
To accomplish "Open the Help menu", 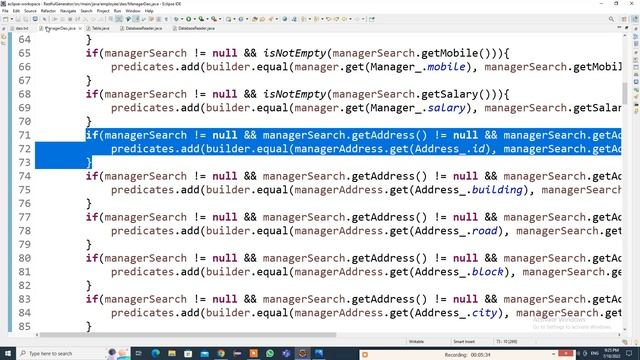I will [x=149, y=11].
